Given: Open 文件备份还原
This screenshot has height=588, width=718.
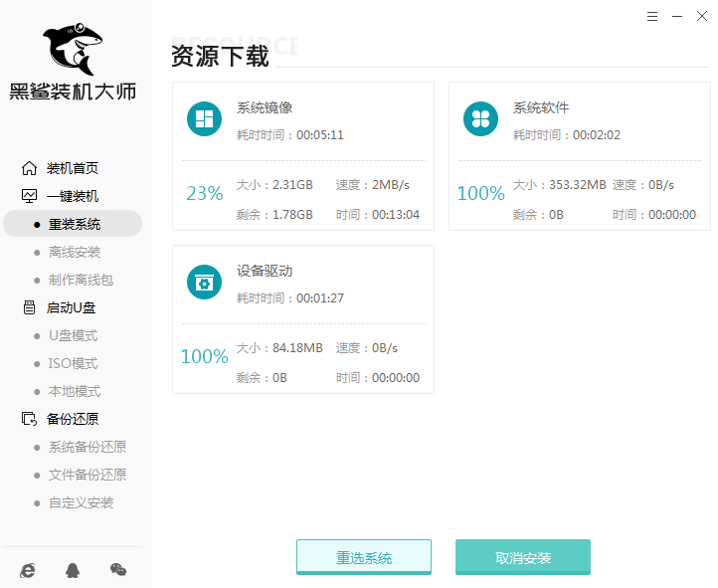Looking at the screenshot, I should point(88,475).
